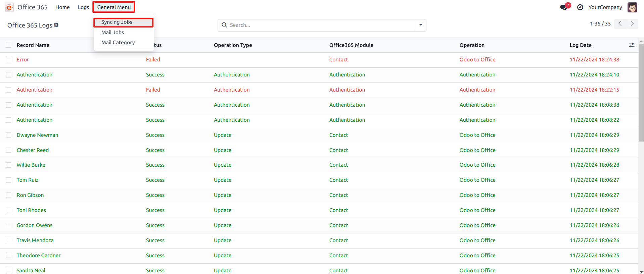Image resolution: width=644 pixels, height=274 pixels.
Task: Open the Home menu
Action: 62,7
